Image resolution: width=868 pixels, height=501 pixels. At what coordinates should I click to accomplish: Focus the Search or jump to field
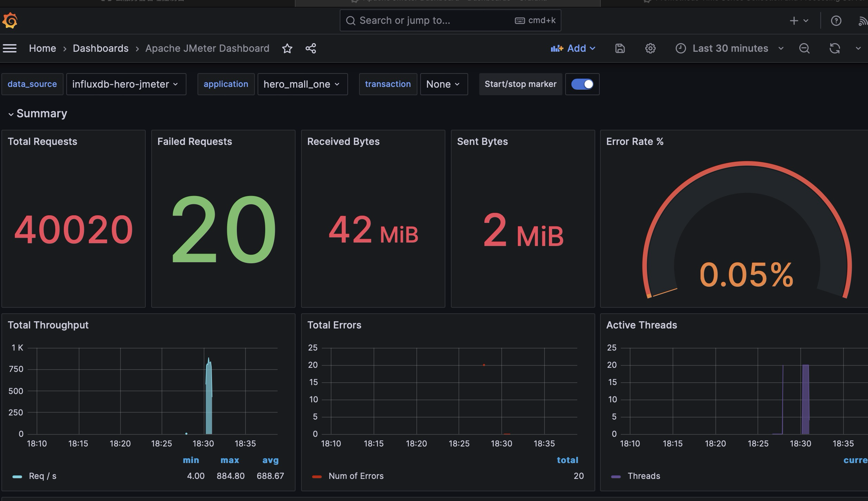coord(450,21)
